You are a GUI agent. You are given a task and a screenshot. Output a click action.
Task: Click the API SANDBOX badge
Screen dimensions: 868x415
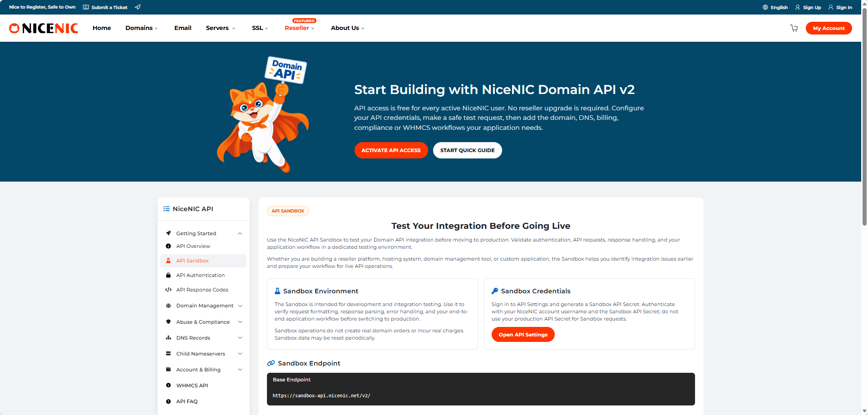(x=288, y=211)
